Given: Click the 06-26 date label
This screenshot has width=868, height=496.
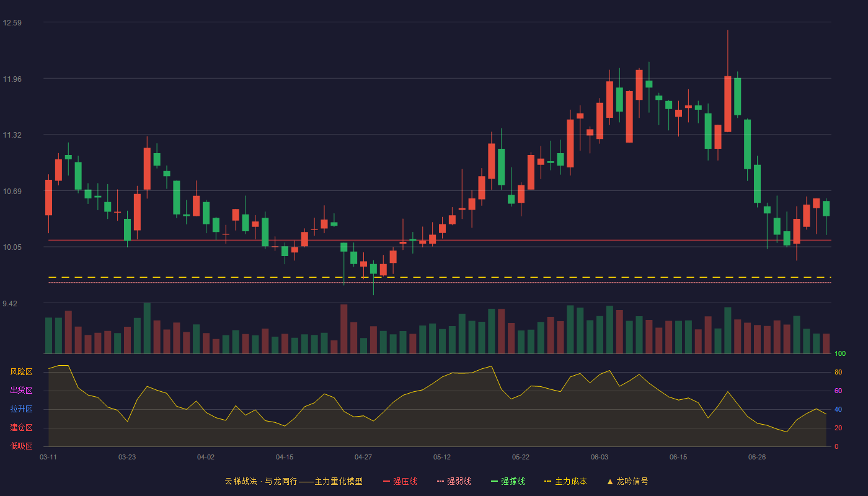Looking at the screenshot, I should [x=757, y=457].
